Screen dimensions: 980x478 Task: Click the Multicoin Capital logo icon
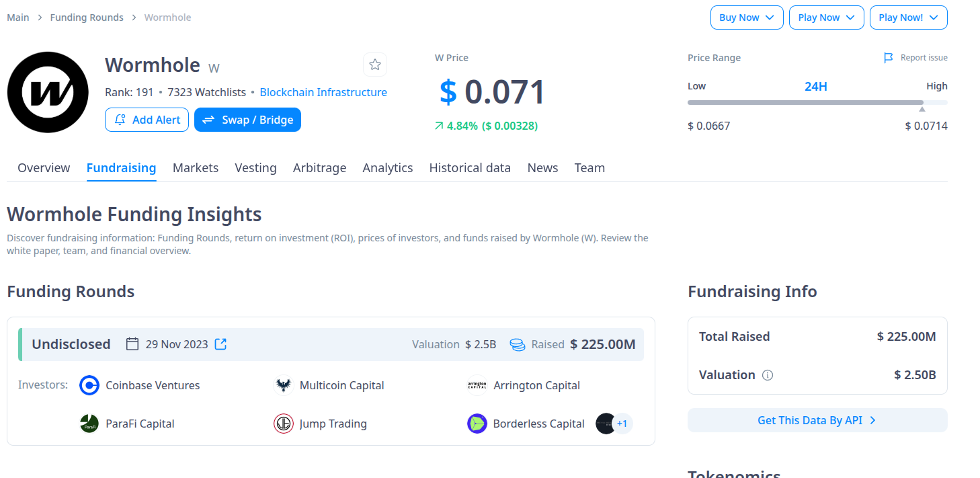[x=284, y=385]
